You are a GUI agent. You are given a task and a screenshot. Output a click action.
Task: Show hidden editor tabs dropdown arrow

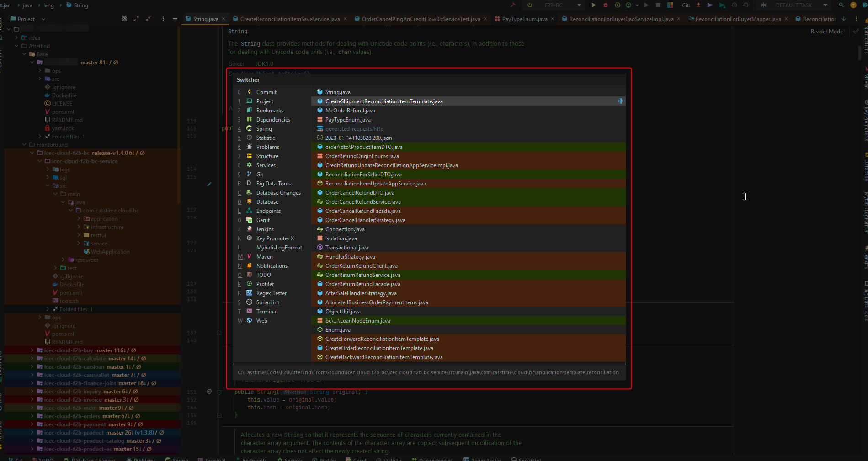click(x=844, y=19)
